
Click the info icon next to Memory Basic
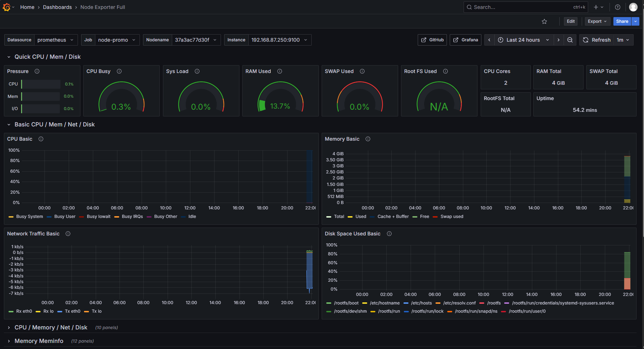(x=368, y=139)
